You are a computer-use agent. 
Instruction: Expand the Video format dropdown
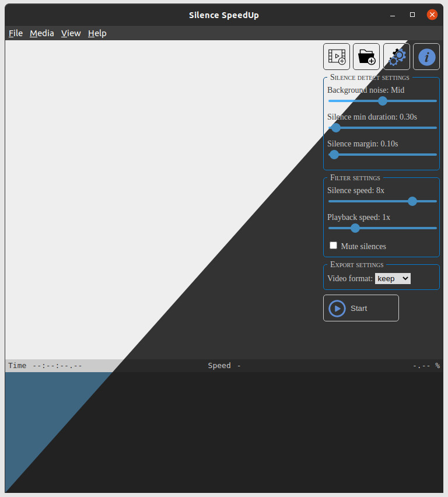click(x=393, y=279)
